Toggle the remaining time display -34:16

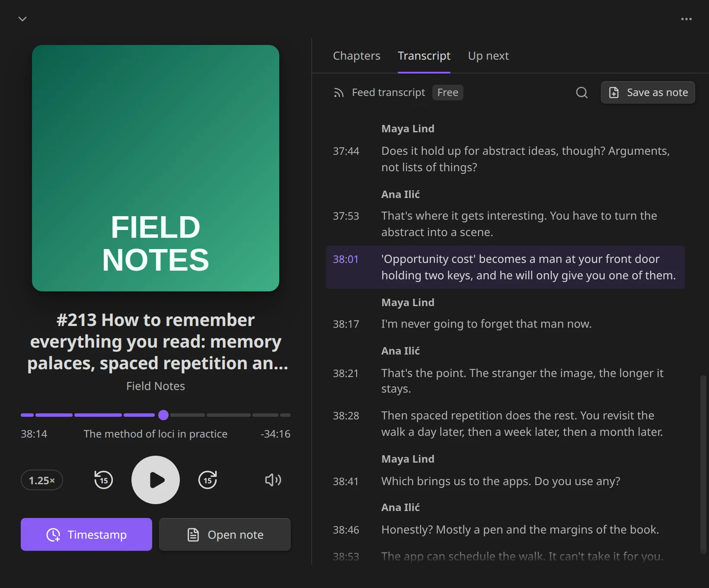(275, 434)
